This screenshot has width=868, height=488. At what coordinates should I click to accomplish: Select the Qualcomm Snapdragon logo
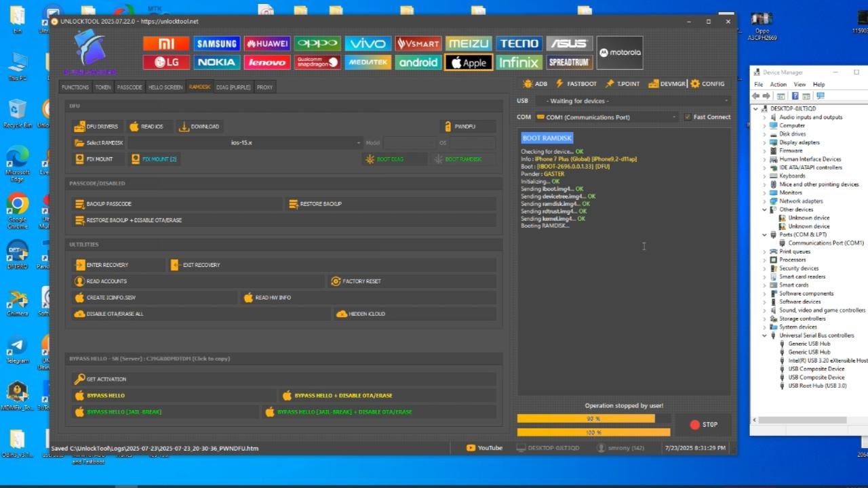[x=317, y=62]
